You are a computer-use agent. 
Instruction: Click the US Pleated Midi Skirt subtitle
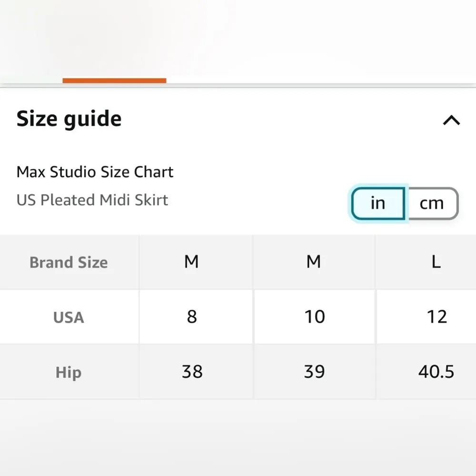pyautogui.click(x=92, y=200)
